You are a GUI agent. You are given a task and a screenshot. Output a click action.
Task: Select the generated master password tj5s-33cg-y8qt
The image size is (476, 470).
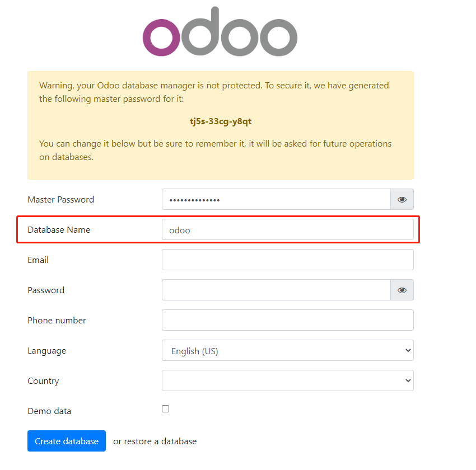221,121
